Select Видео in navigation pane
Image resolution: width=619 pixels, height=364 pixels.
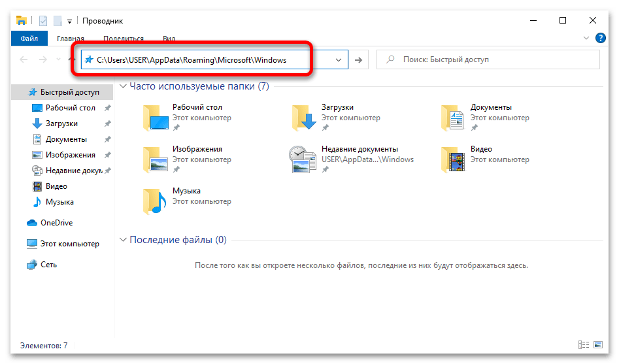click(63, 186)
